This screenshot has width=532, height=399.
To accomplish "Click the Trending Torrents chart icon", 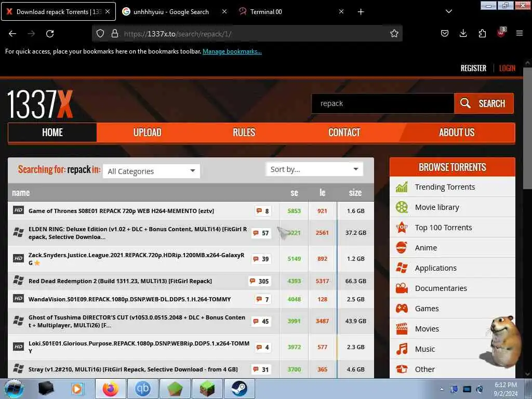I will tap(402, 187).
